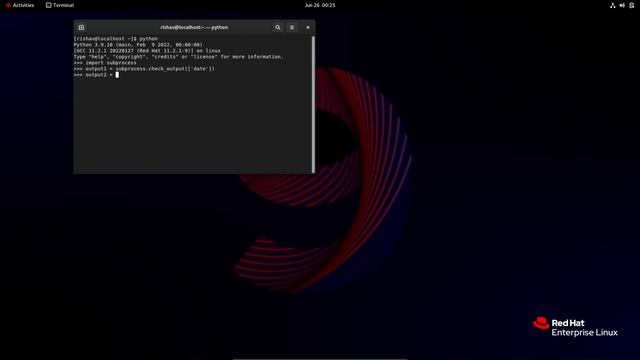
Task: Click the 'Type "help", "copyright"' information line
Action: coord(178,57)
